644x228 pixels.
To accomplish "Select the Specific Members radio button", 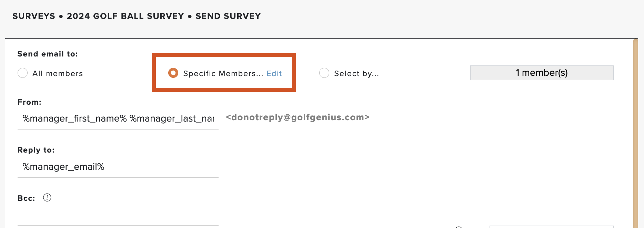I will pos(173,73).
